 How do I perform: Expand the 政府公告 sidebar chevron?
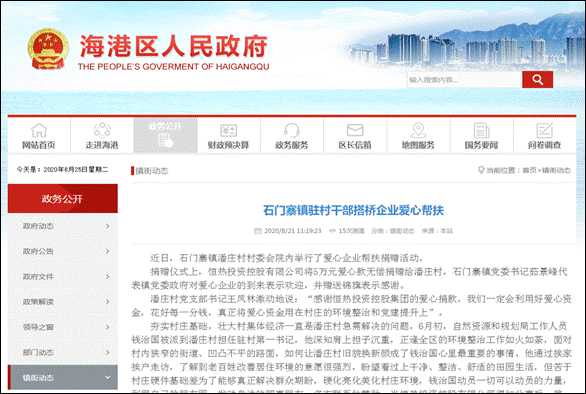point(108,251)
